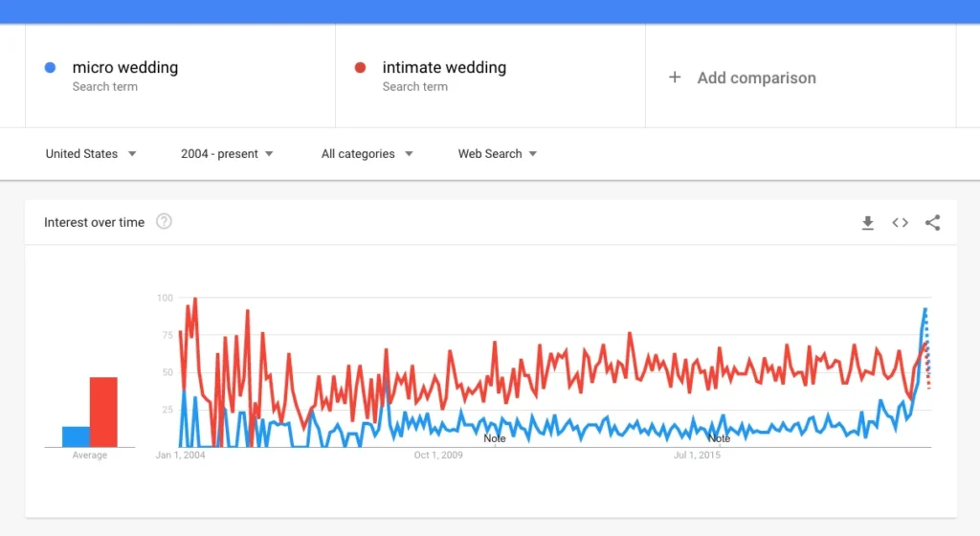Screen dimensions: 980x536
Task: Share the Interest over time chart
Action: 932,223
